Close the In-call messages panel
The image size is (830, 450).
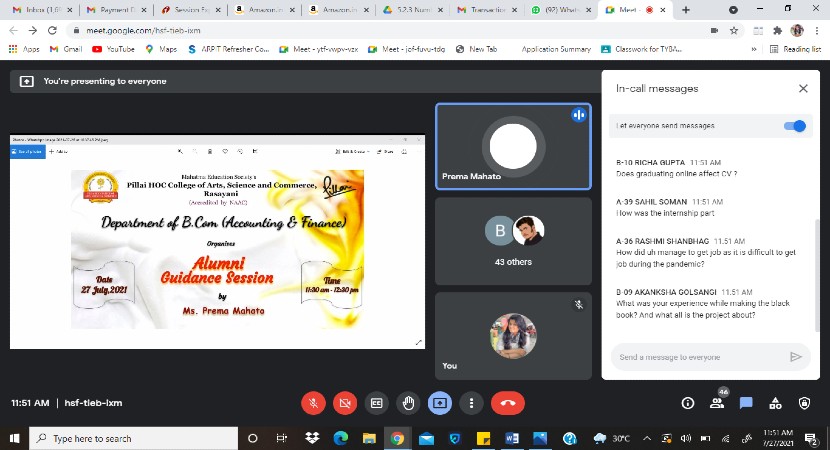tap(802, 88)
